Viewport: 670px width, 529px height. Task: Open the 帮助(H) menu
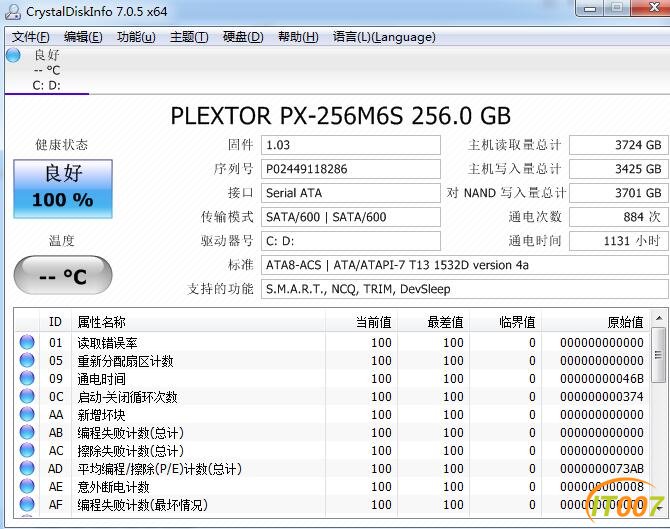point(298,37)
